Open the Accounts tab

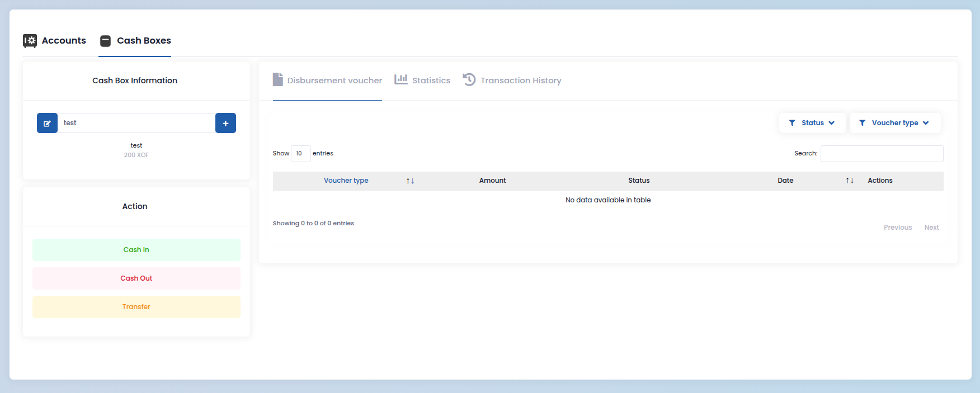point(54,41)
